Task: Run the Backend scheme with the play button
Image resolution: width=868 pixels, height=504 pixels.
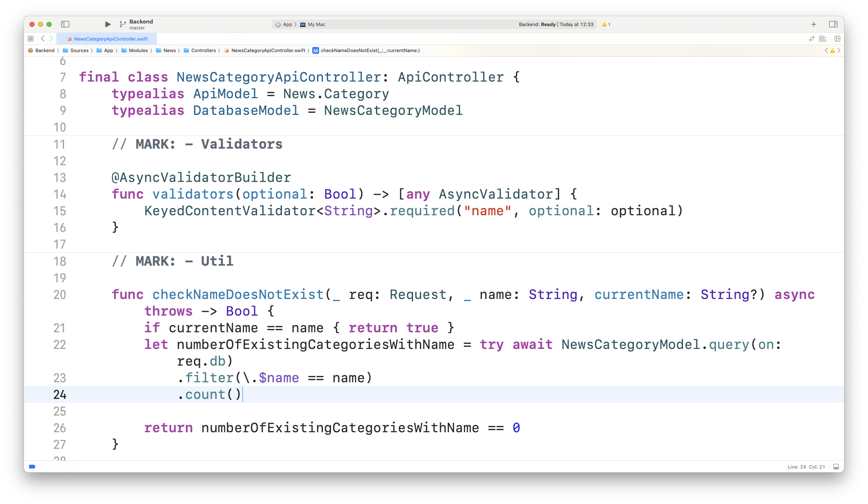Action: 108,24
